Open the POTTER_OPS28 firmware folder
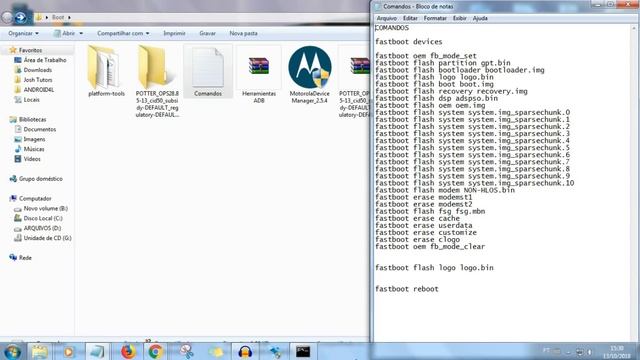The height and width of the screenshot is (360, 640). pyautogui.click(x=157, y=82)
